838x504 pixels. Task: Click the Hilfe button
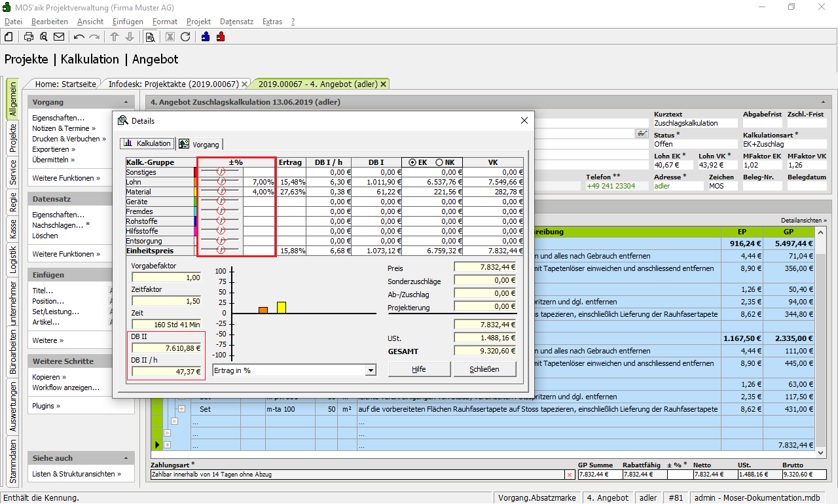[418, 369]
